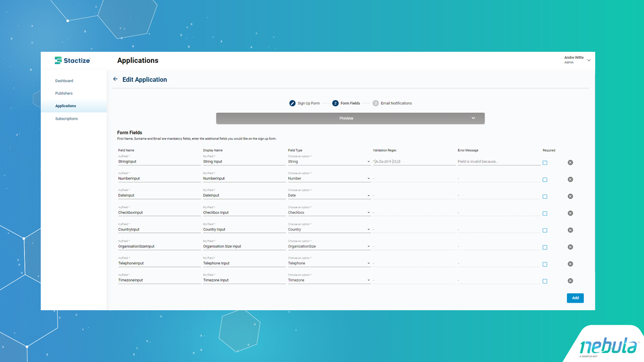Viewport: 644px width, 362px height.
Task: Remove the CheckboxInput field row
Action: tap(570, 213)
